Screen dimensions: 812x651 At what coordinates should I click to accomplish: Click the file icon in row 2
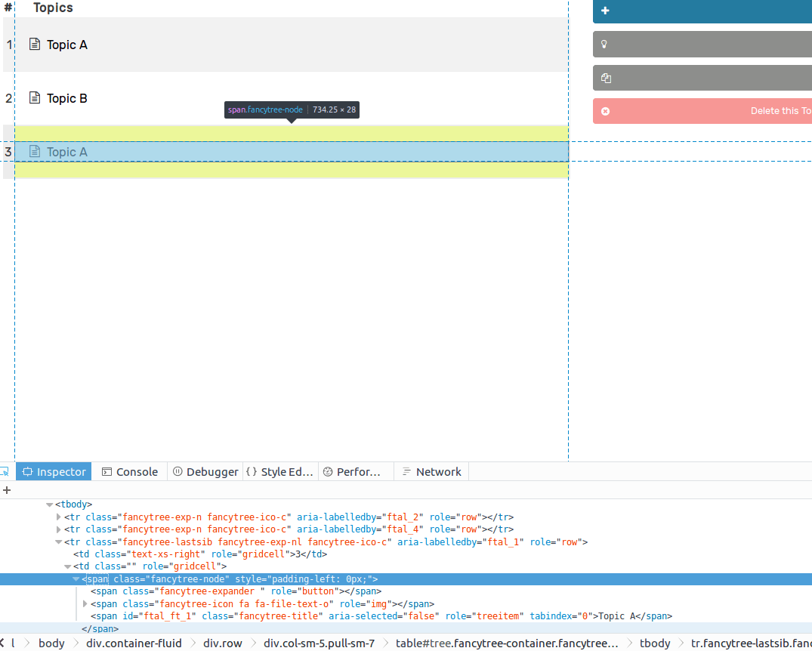35,97
